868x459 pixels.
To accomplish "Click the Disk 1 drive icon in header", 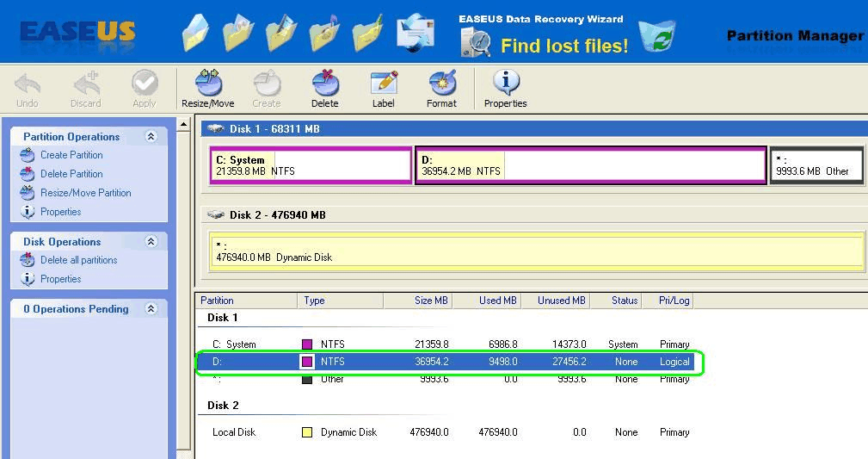I will pos(216,128).
